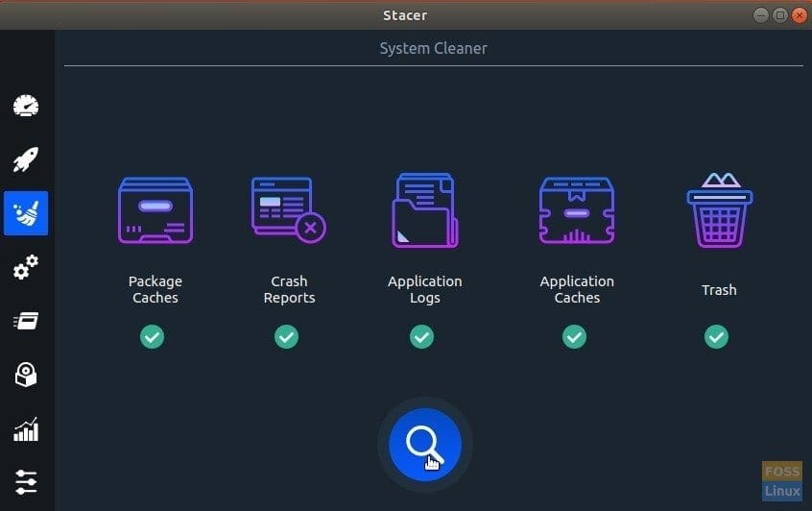Click the Application Logs label
Viewport: 812px width, 511px height.
click(x=425, y=289)
